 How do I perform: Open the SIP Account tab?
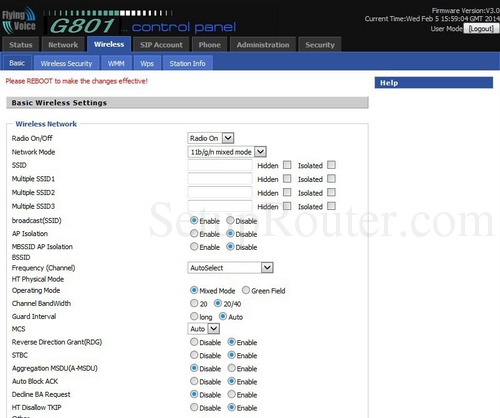161,45
